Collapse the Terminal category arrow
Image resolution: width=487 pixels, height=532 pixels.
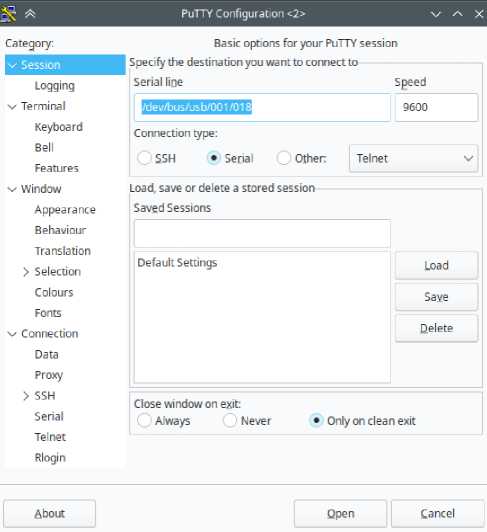click(12, 107)
